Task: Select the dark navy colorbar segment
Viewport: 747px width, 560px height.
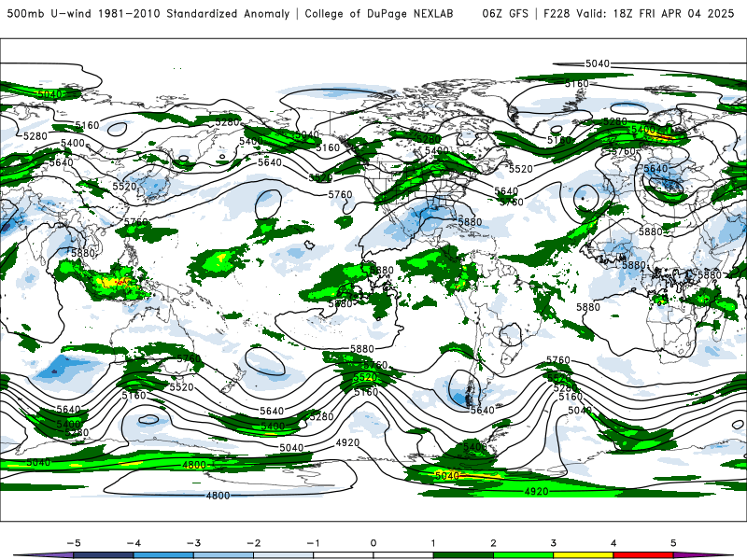Action: [104, 555]
